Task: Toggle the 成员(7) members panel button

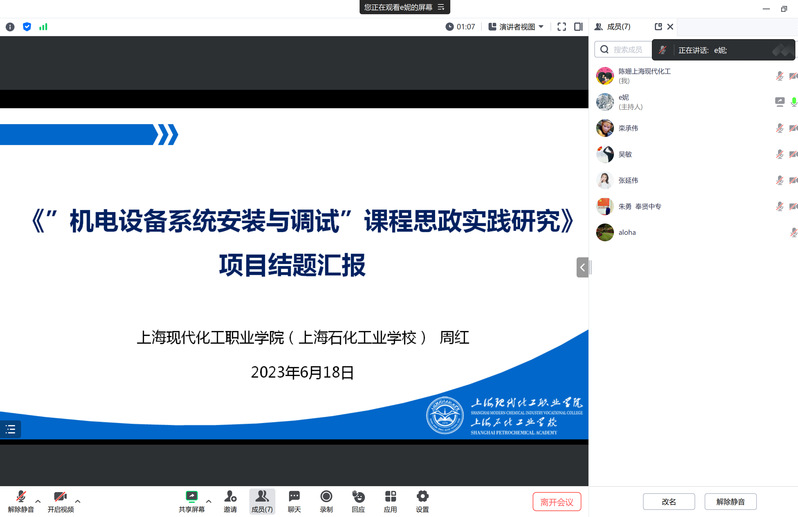Action: coord(262,501)
